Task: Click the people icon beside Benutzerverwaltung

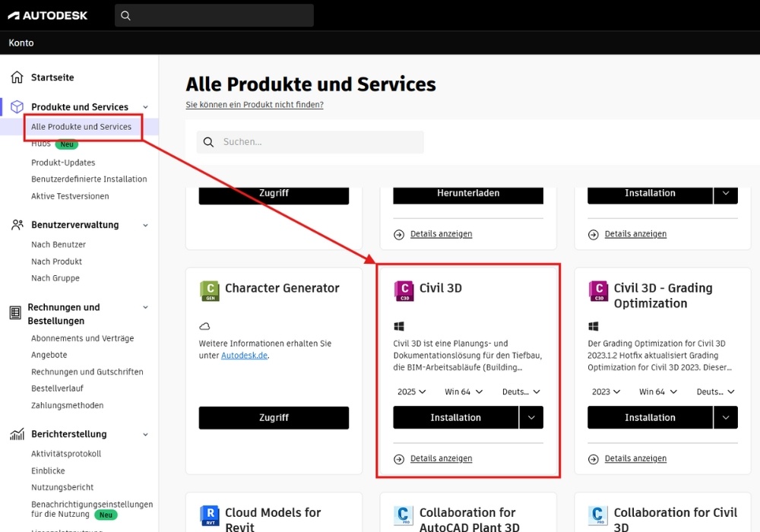Action: point(17,225)
